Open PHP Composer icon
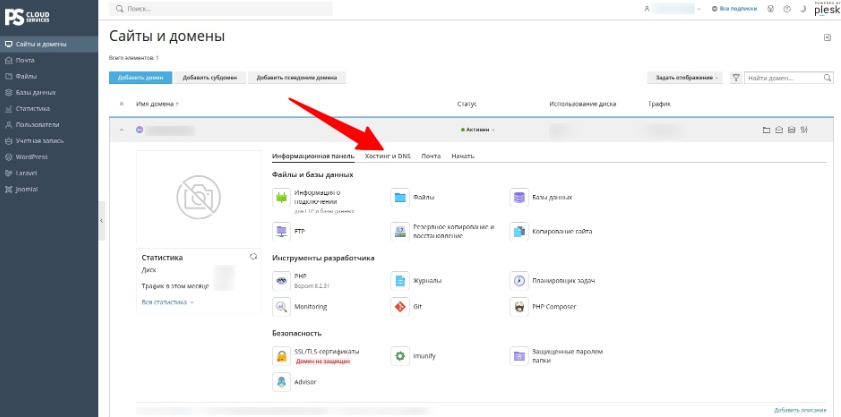841x417 pixels. click(519, 307)
